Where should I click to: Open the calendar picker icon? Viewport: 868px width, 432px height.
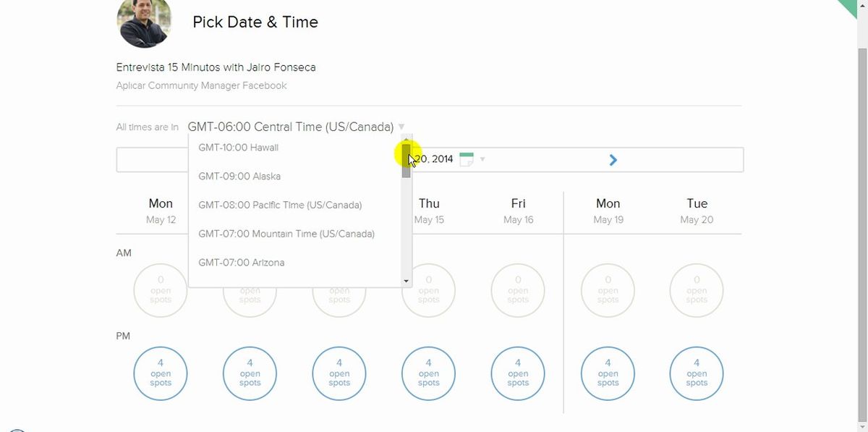467,158
